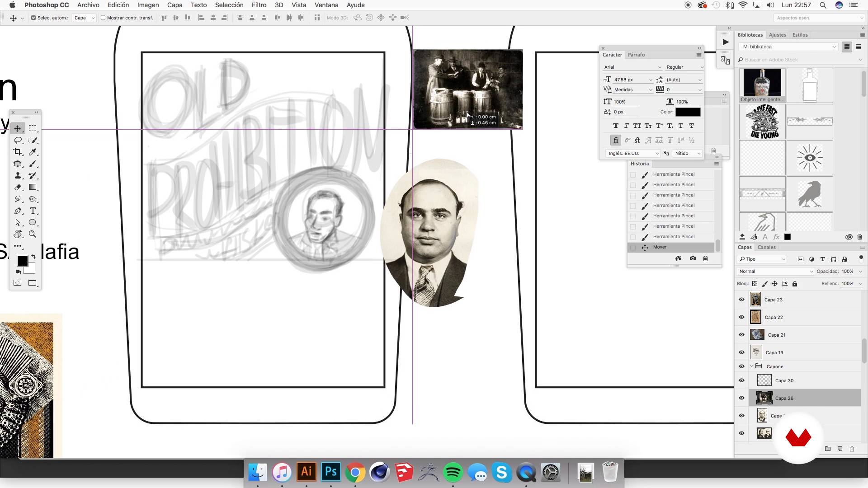Switch to the Canales tab
The image size is (868, 488).
(x=766, y=247)
